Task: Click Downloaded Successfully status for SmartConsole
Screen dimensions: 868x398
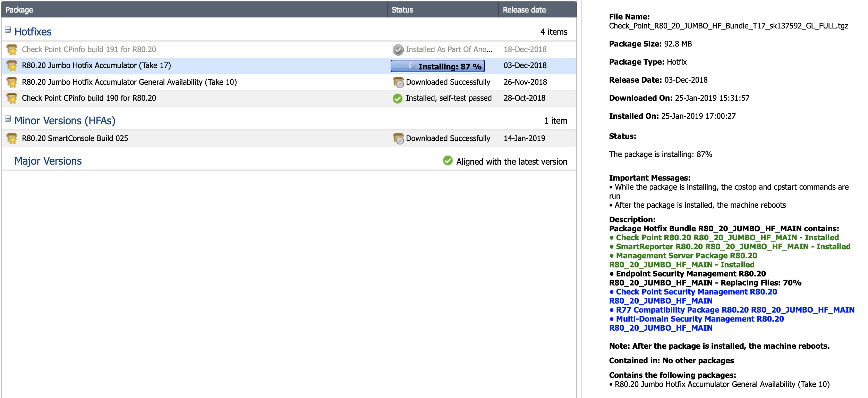Action: (x=448, y=138)
